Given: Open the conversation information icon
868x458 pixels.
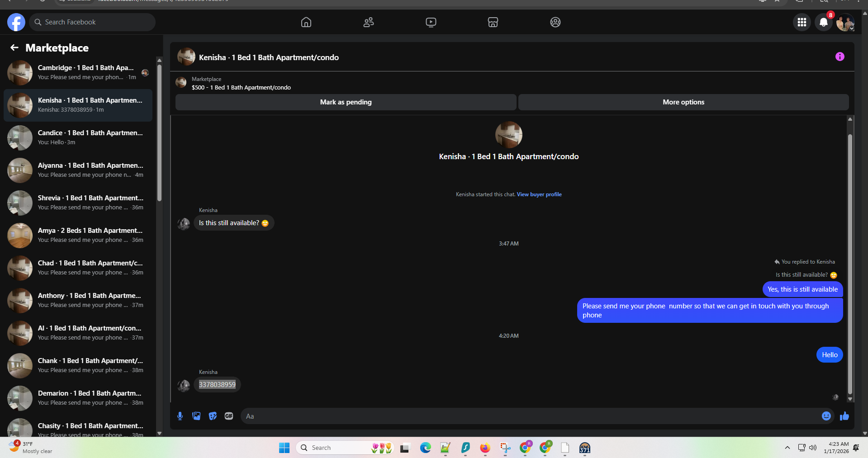Looking at the screenshot, I should click(x=840, y=57).
